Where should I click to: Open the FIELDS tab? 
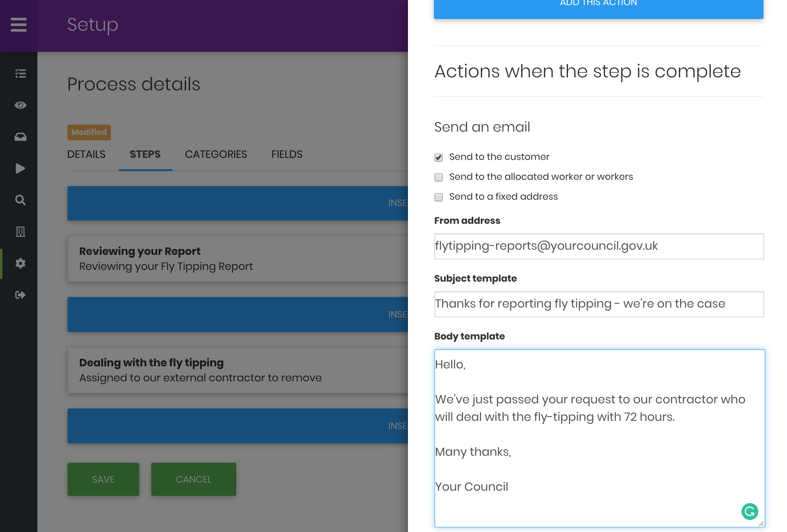(x=287, y=155)
